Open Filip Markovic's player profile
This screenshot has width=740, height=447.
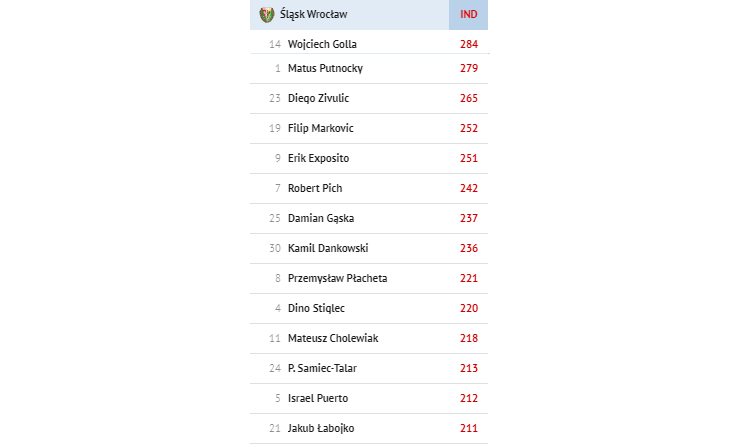pyautogui.click(x=320, y=128)
